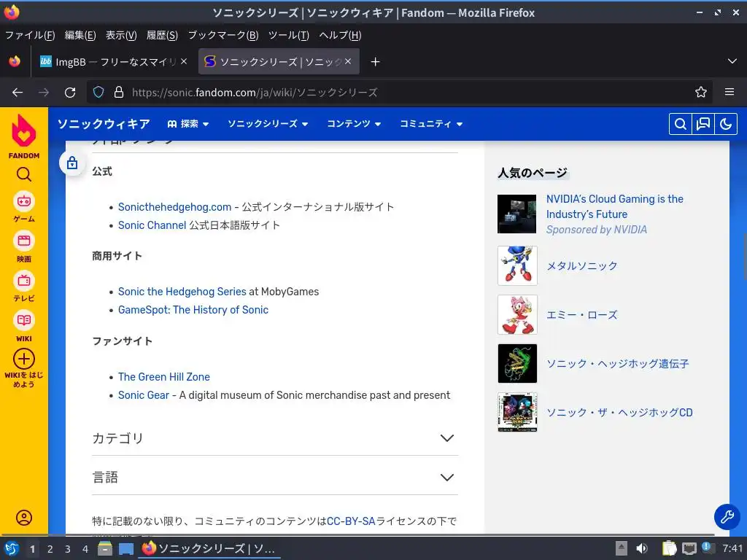Screen dimensions: 747x560
Task: Click the URL address bar field
Action: [399, 92]
